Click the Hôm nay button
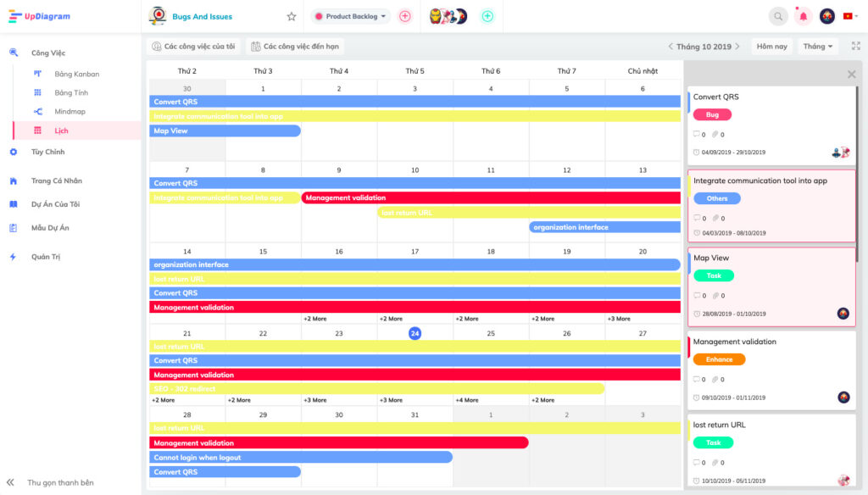Image resolution: width=868 pixels, height=495 pixels. [x=772, y=46]
